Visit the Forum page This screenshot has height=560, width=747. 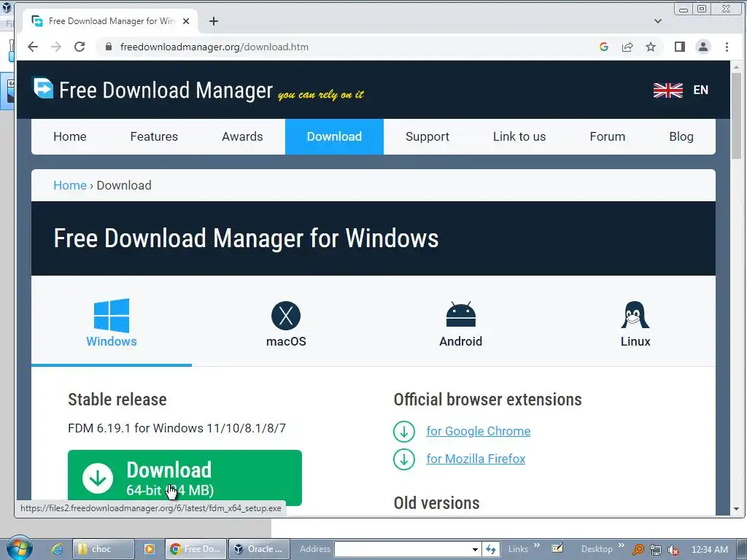coord(608,136)
